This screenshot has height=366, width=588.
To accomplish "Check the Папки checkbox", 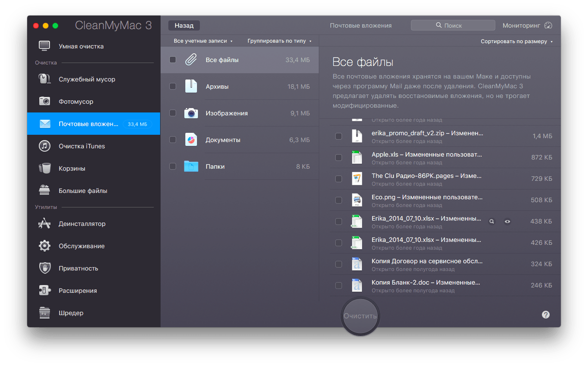I will tap(173, 166).
